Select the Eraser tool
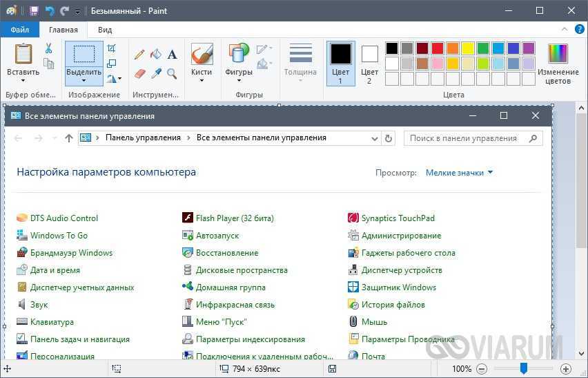The image size is (588, 378). [x=140, y=73]
